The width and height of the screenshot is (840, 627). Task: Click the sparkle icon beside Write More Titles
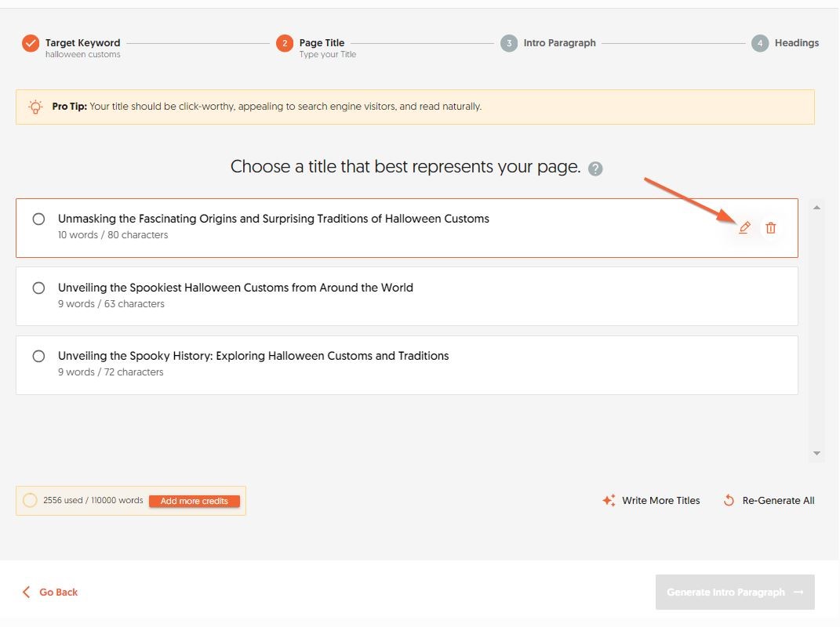pyautogui.click(x=609, y=500)
